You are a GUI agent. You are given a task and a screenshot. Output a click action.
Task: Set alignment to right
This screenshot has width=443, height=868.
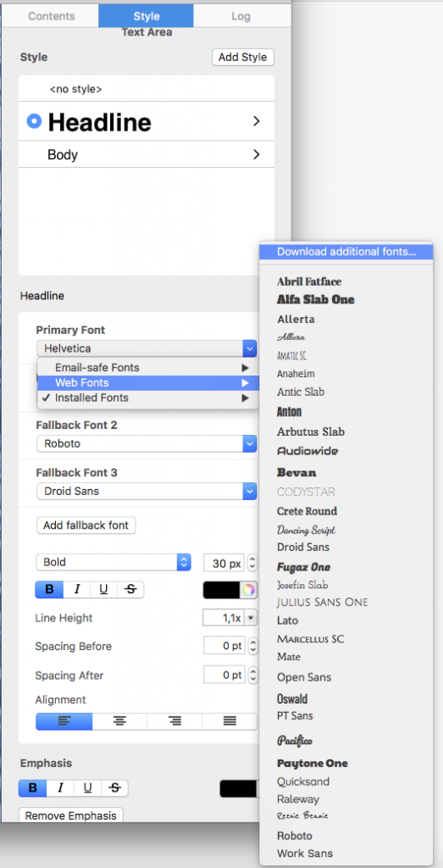[x=174, y=721]
